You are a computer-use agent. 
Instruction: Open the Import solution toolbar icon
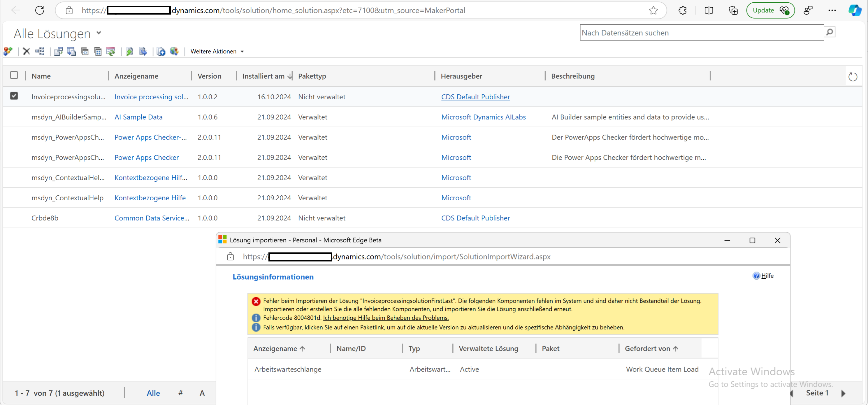(x=129, y=51)
